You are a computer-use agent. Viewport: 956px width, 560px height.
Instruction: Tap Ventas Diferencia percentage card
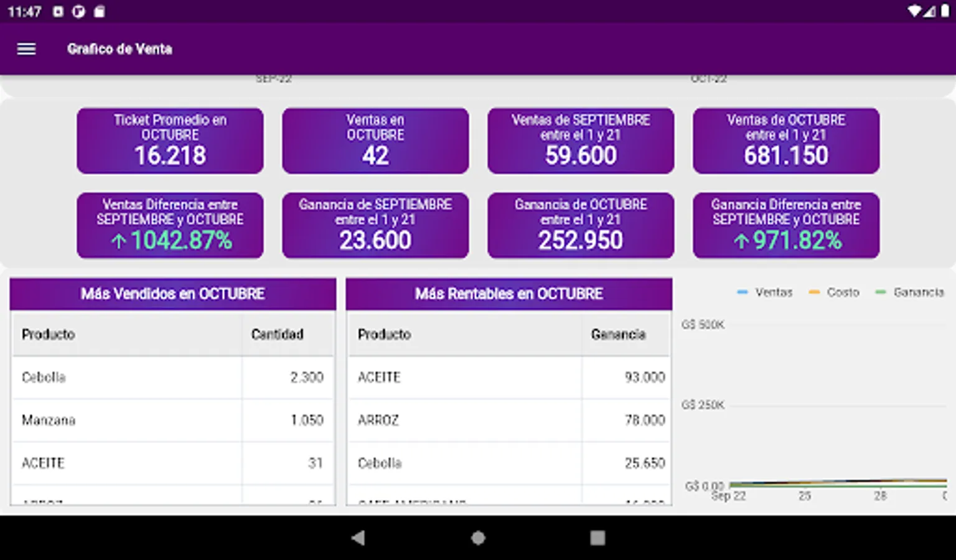(170, 225)
